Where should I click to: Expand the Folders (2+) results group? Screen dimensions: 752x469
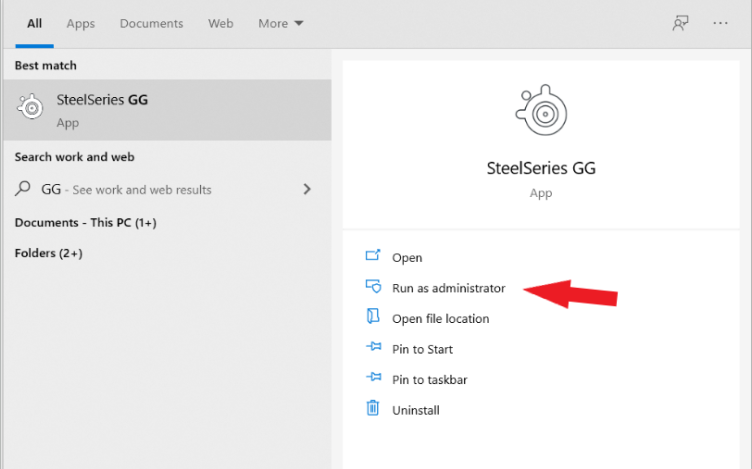coord(48,253)
